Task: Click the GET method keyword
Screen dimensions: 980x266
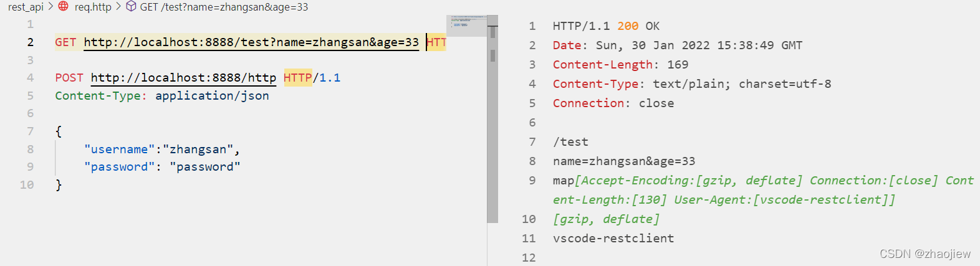Action: point(65,42)
